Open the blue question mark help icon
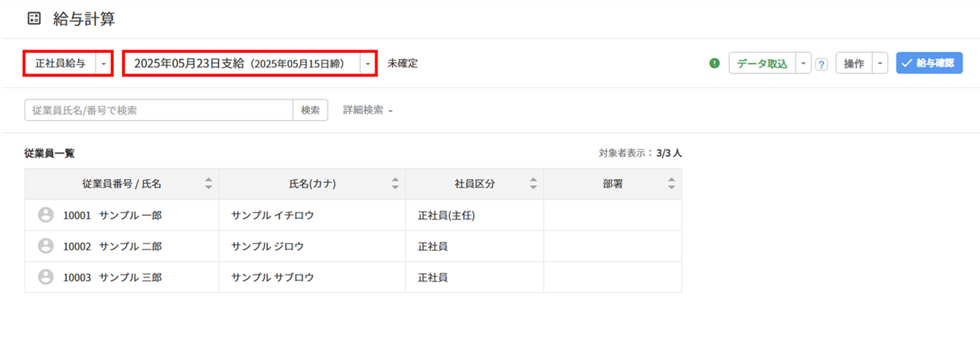 click(x=822, y=64)
